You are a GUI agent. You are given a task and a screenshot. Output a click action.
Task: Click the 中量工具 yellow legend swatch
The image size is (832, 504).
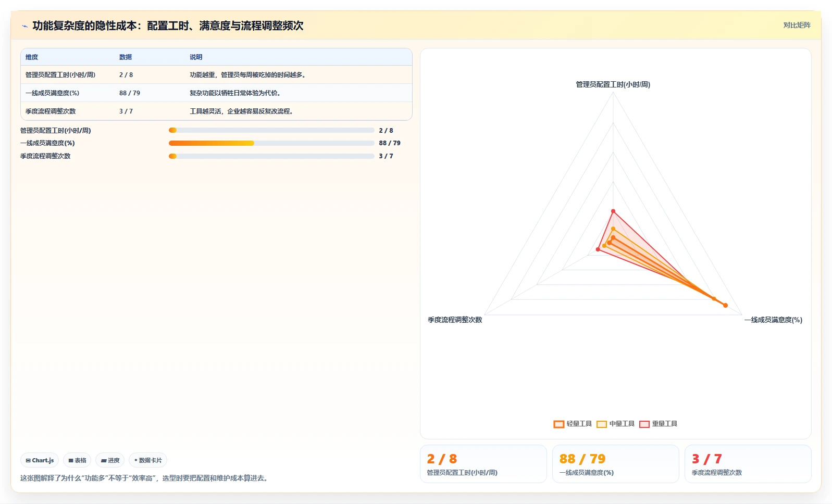tap(602, 424)
